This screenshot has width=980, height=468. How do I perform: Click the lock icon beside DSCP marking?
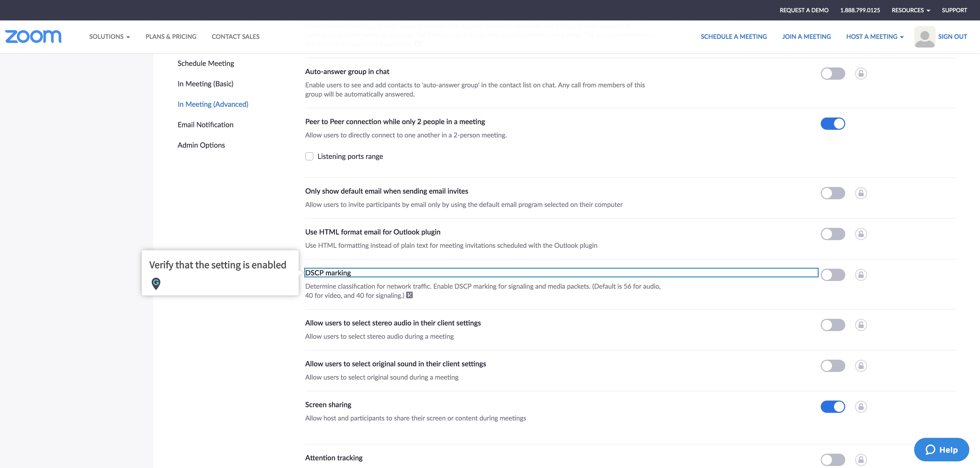861,275
